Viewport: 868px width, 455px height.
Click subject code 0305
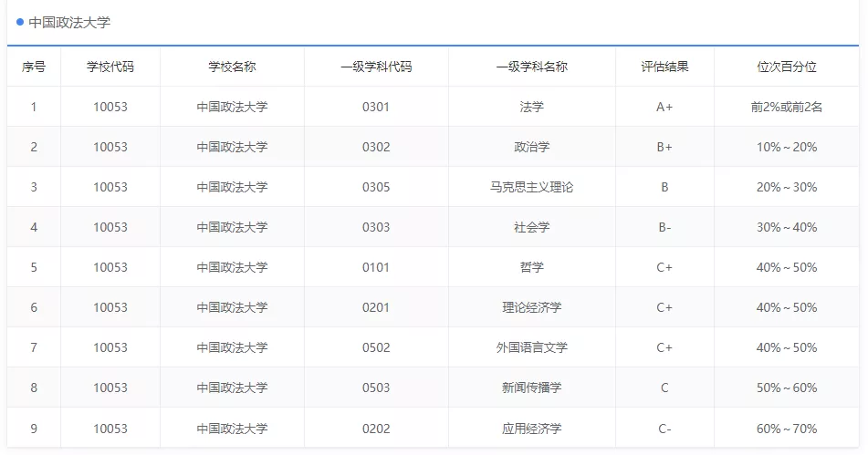pos(376,187)
